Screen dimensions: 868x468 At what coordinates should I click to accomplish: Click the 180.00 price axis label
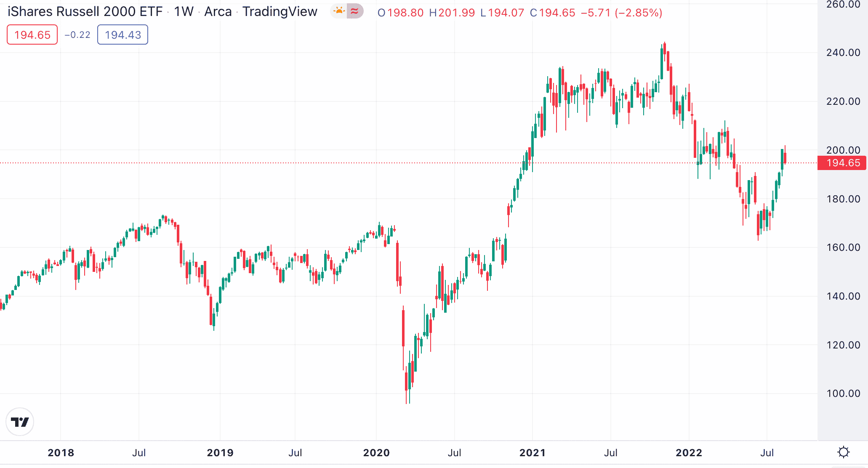843,199
